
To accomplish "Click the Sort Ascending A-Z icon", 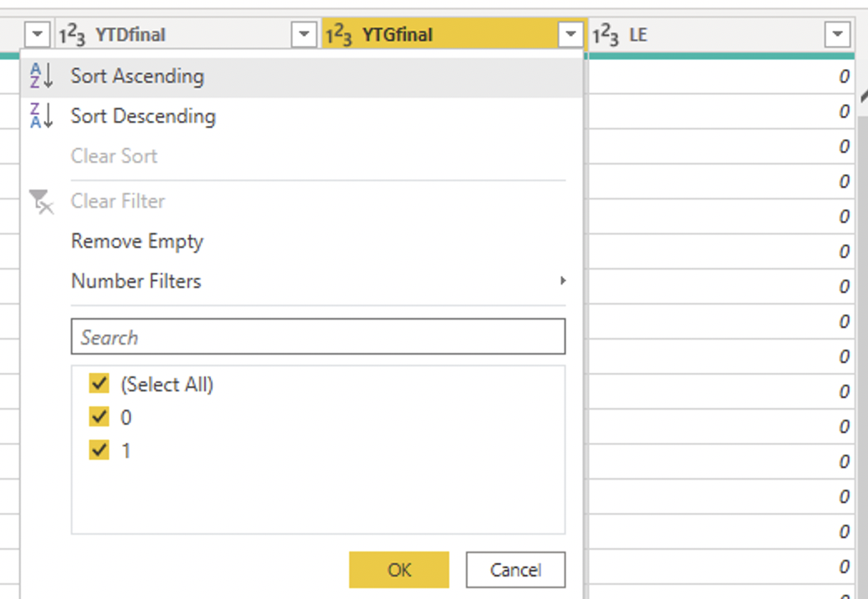I will 42,76.
